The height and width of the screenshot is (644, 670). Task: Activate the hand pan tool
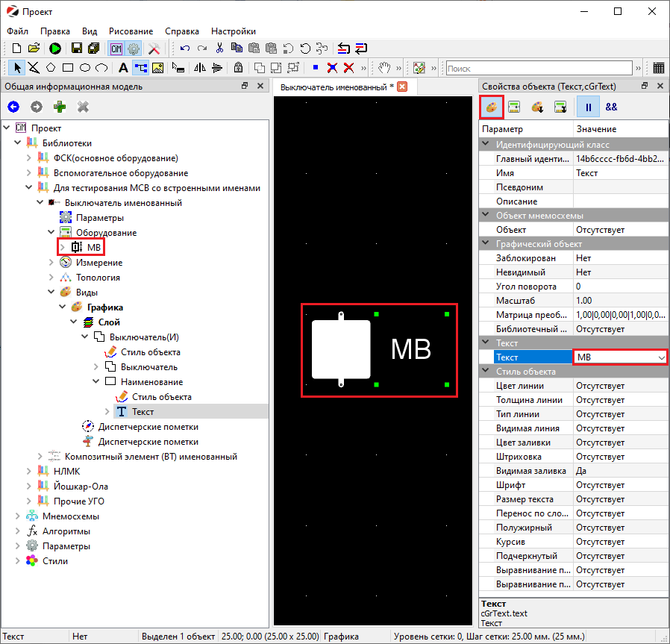[385, 68]
